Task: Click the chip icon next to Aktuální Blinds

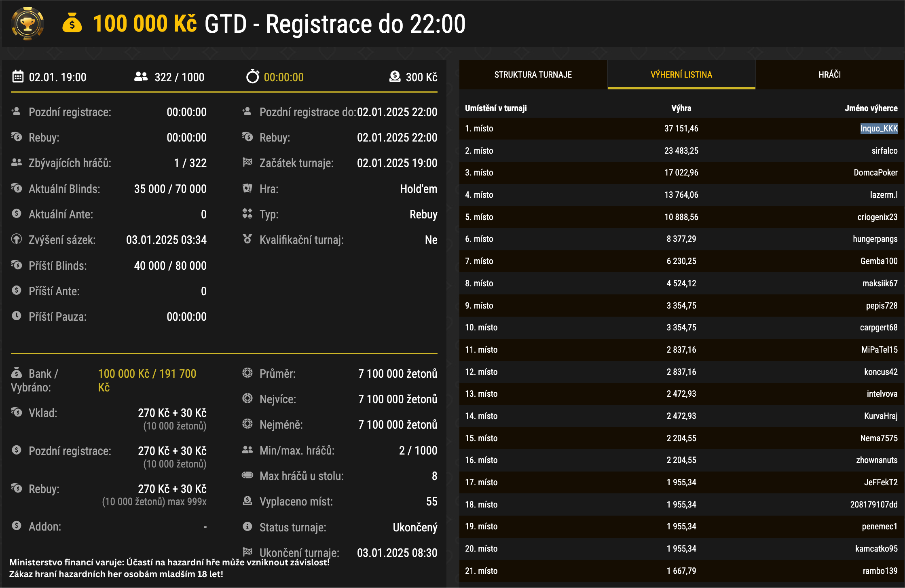Action: tap(17, 188)
